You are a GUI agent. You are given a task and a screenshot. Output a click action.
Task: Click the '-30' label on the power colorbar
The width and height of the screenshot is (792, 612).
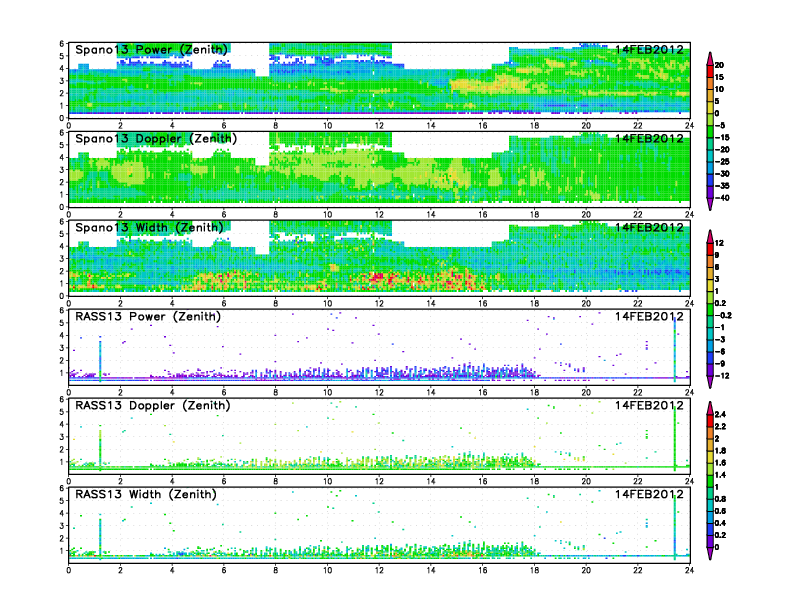coord(721,174)
